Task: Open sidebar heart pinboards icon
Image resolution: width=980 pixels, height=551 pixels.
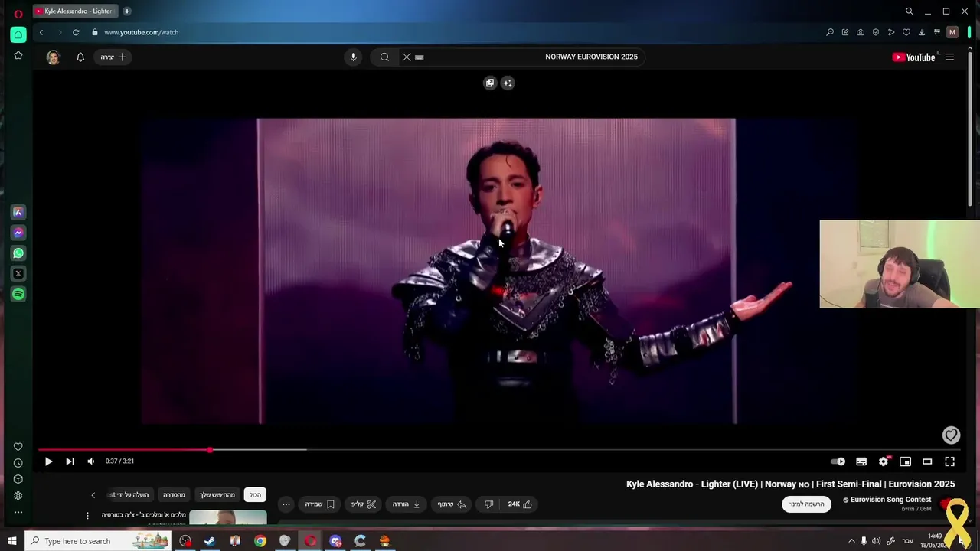Action: click(x=18, y=447)
